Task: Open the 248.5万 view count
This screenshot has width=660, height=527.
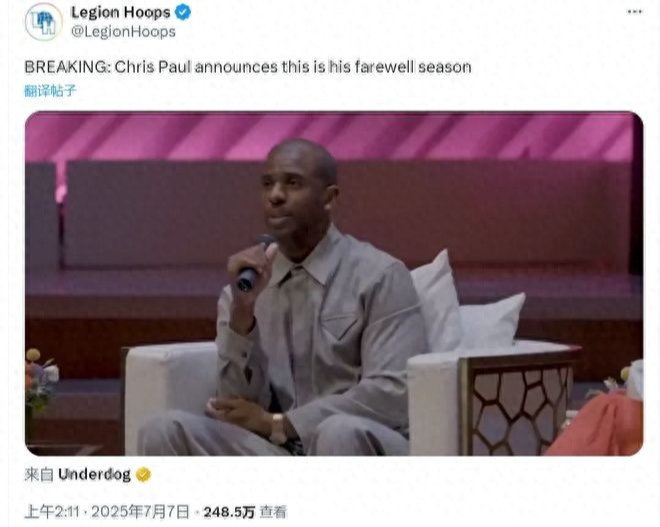Action: click(229, 512)
